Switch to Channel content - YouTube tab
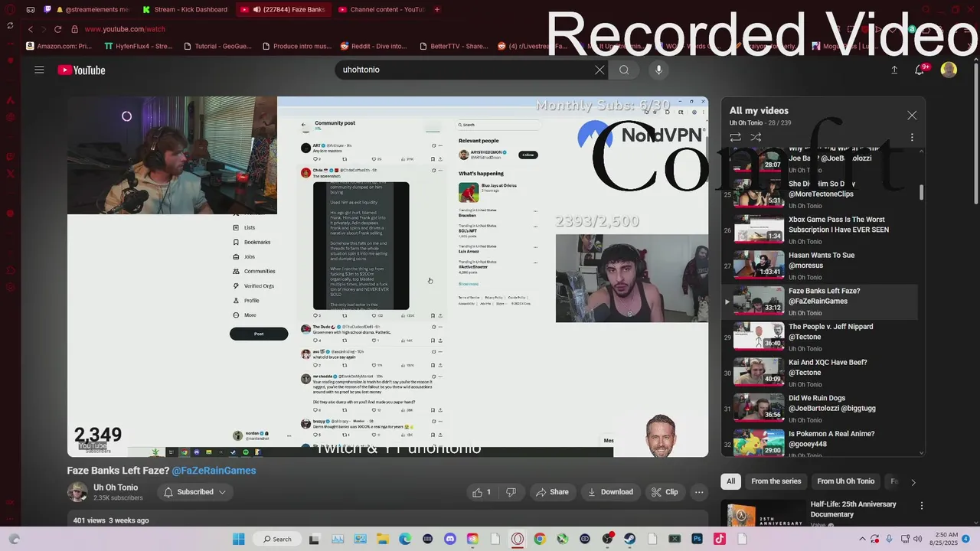The width and height of the screenshot is (980, 551). coord(381,9)
